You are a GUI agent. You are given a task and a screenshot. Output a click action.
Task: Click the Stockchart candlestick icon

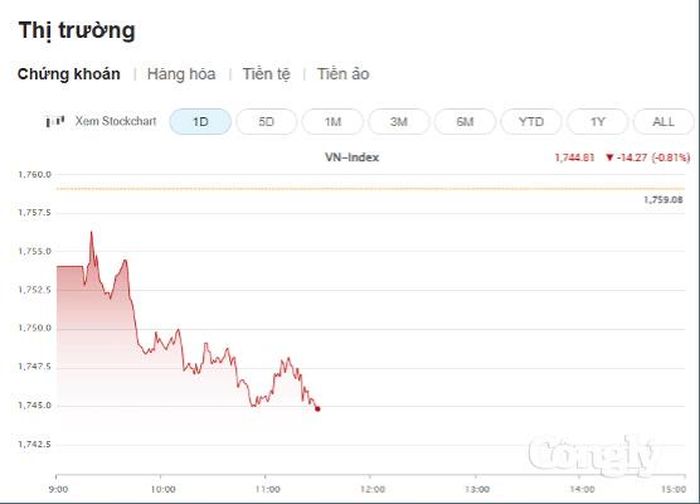click(x=55, y=121)
